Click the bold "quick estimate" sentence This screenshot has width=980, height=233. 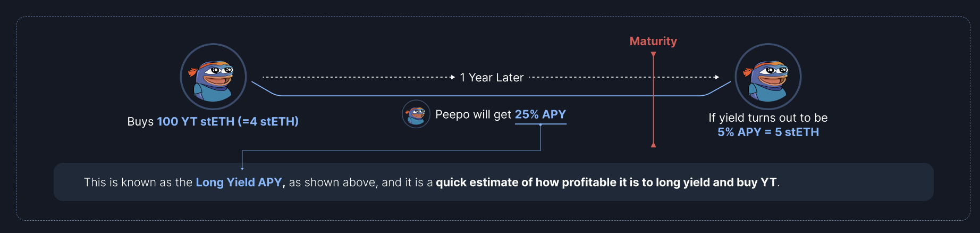tap(606, 182)
